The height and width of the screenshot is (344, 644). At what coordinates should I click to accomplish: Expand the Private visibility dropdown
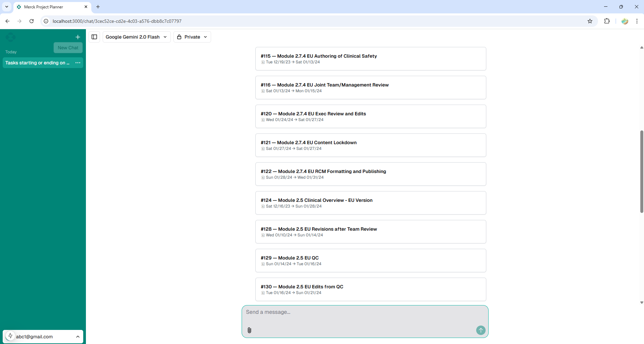tap(192, 37)
